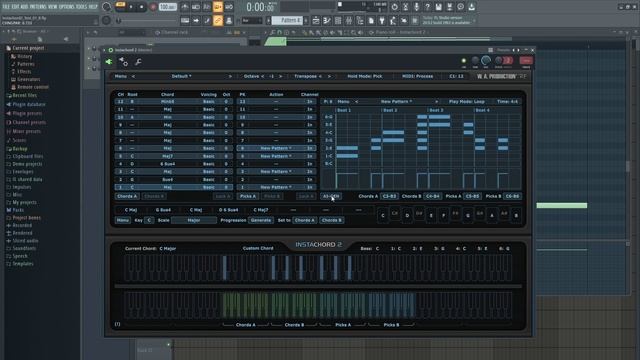The height and width of the screenshot is (360, 640).
Task: Click the plugin options gear icon
Action: [123, 62]
